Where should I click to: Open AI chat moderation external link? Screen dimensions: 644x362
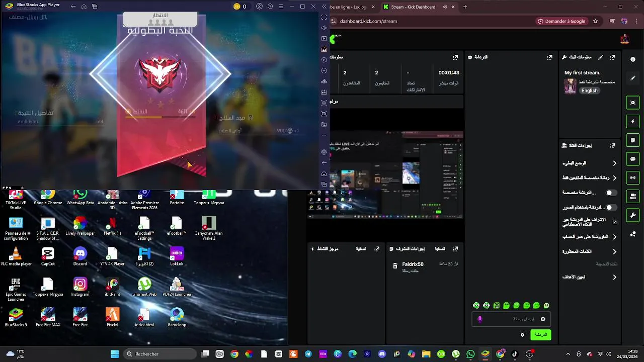click(x=614, y=222)
